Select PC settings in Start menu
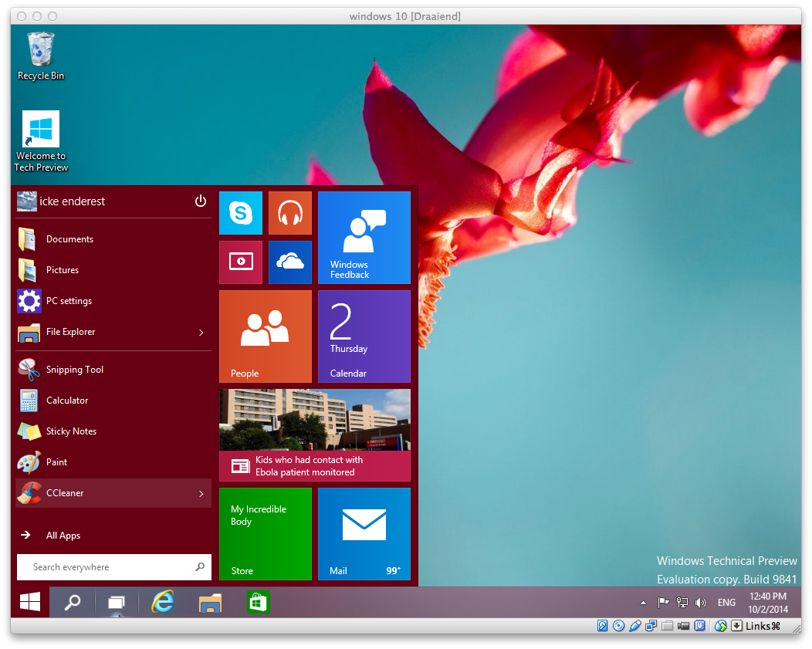This screenshot has width=812, height=649. [x=69, y=301]
